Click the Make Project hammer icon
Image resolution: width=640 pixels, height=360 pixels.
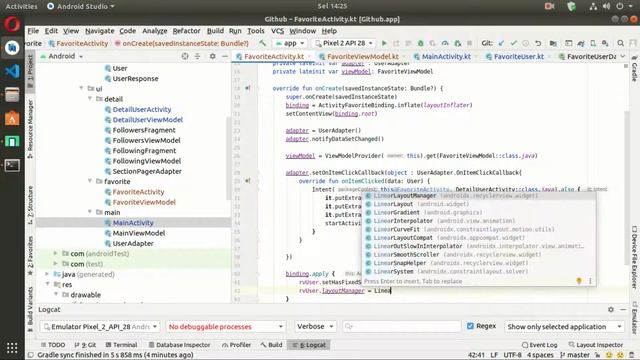pyautogui.click(x=262, y=43)
